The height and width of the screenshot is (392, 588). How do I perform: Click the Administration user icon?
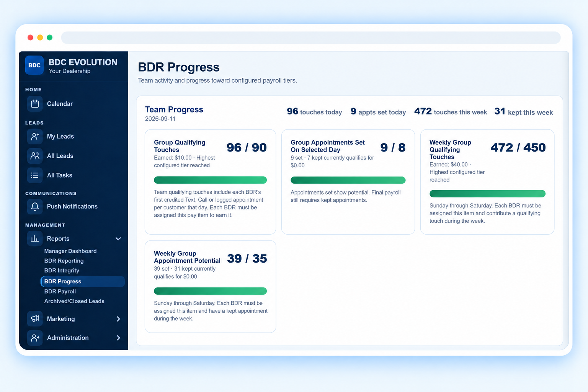pyautogui.click(x=35, y=338)
